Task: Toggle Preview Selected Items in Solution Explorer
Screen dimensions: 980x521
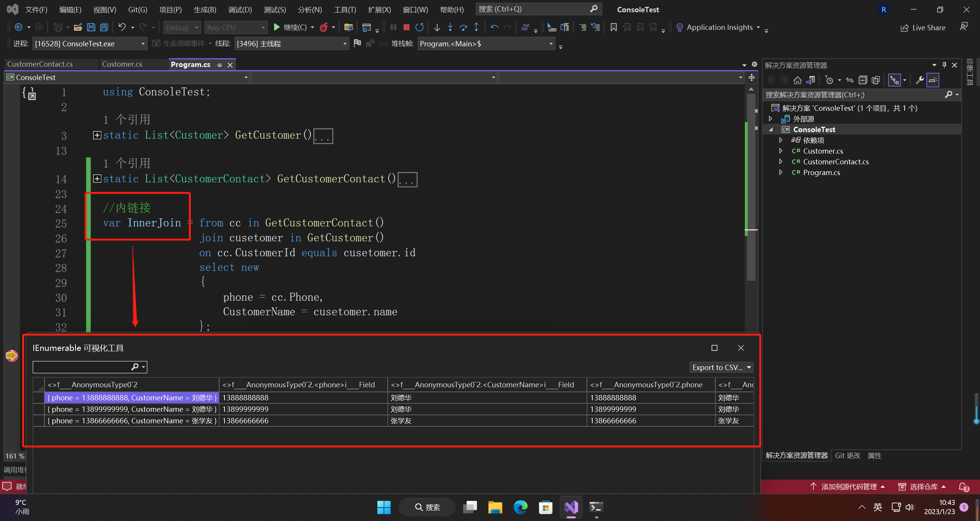Action: coord(933,80)
